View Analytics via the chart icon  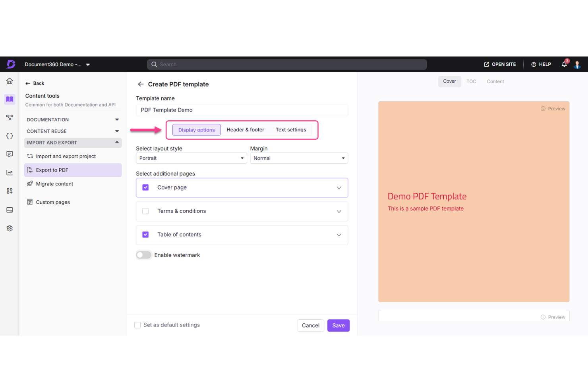click(10, 172)
